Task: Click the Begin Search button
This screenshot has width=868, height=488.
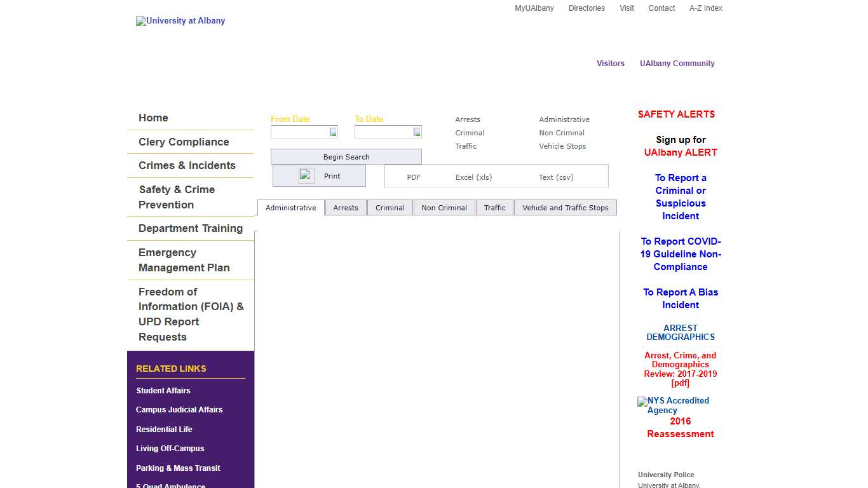Action: coord(346,156)
